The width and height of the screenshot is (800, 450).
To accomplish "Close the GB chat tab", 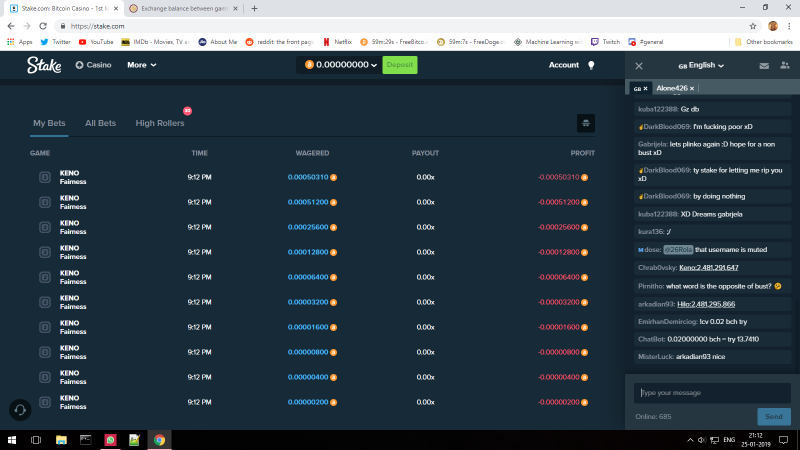I will pyautogui.click(x=645, y=89).
